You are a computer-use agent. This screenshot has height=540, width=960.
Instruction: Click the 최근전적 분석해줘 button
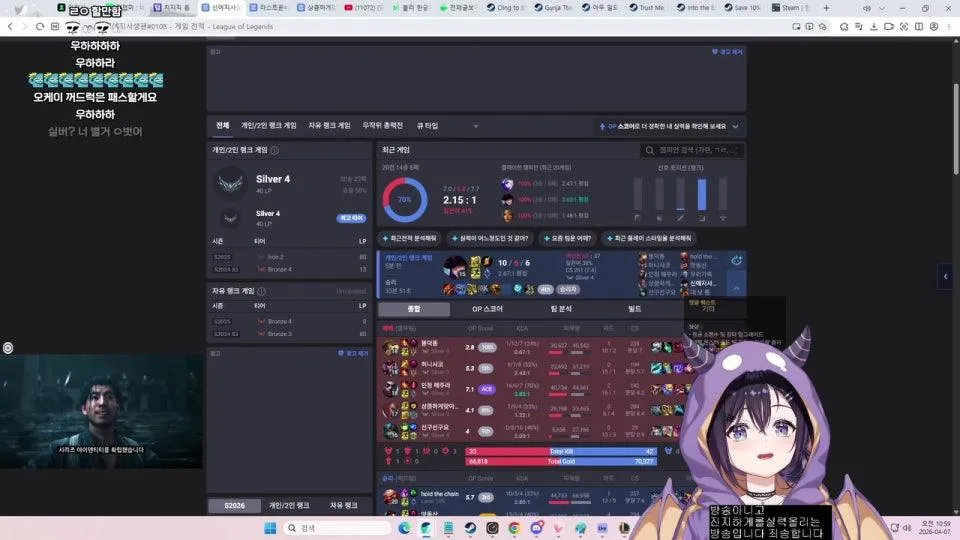point(415,239)
